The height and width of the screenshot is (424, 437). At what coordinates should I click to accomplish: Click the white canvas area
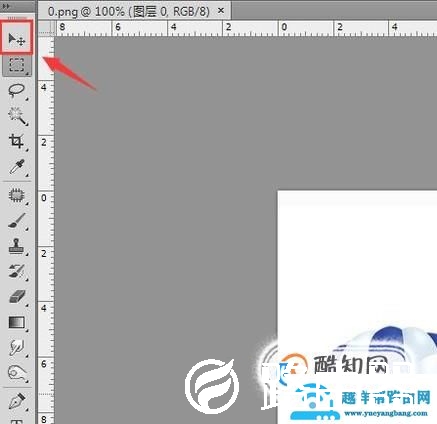click(357, 260)
